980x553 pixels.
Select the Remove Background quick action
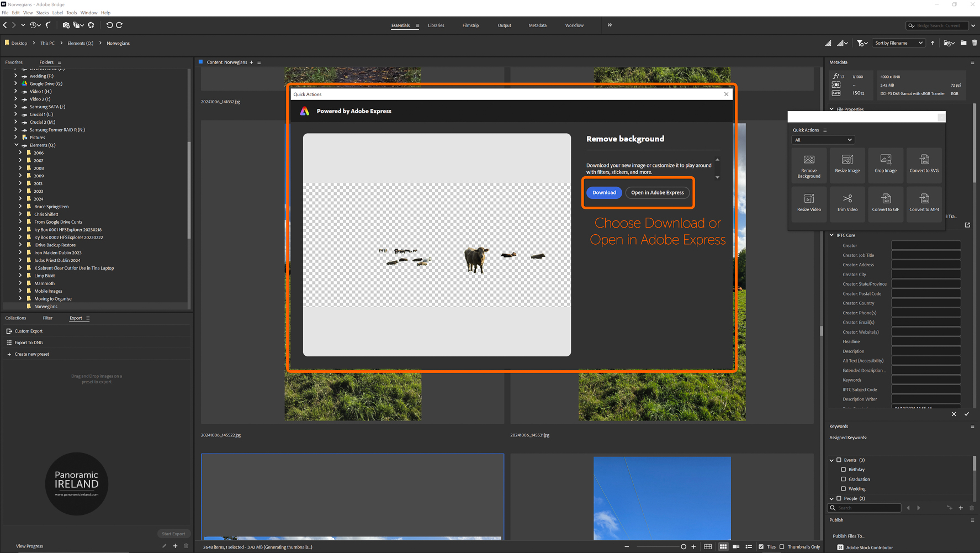[808, 165]
